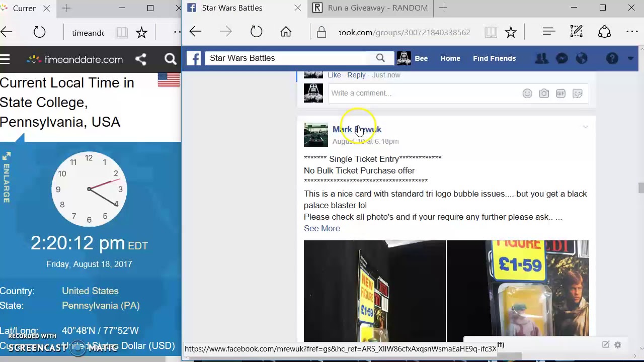Open the site lock icon
Viewport: 644px width, 362px height.
pyautogui.click(x=321, y=33)
